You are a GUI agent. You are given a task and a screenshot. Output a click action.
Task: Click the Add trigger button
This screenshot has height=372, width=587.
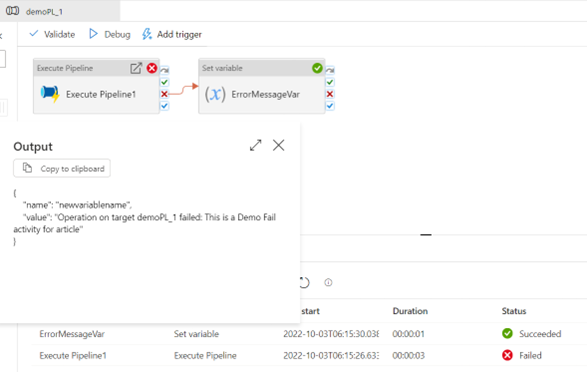[172, 34]
